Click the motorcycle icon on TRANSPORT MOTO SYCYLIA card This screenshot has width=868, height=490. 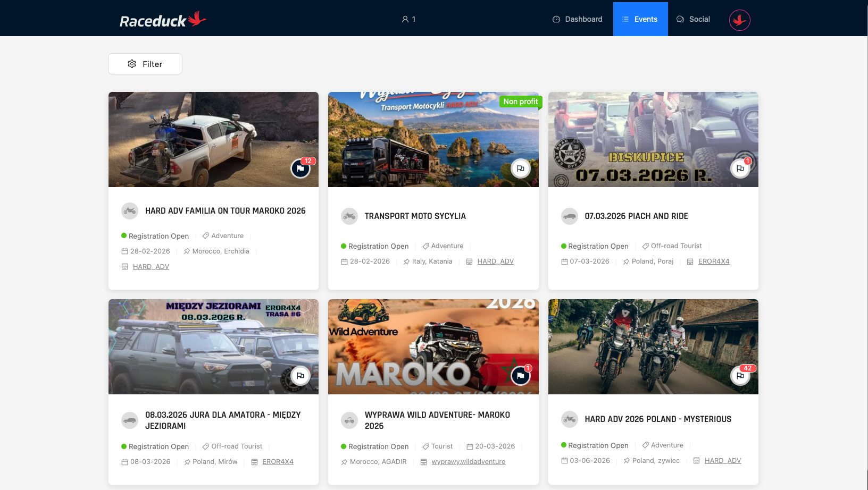(349, 216)
